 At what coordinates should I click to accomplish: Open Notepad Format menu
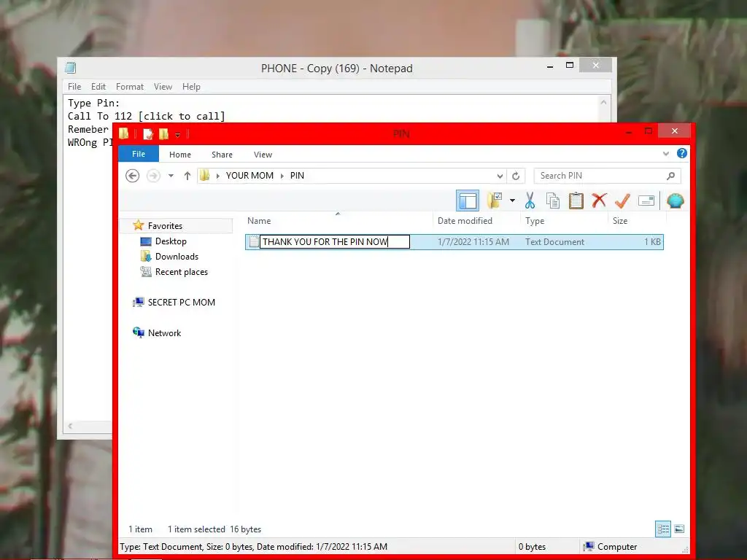pyautogui.click(x=130, y=87)
